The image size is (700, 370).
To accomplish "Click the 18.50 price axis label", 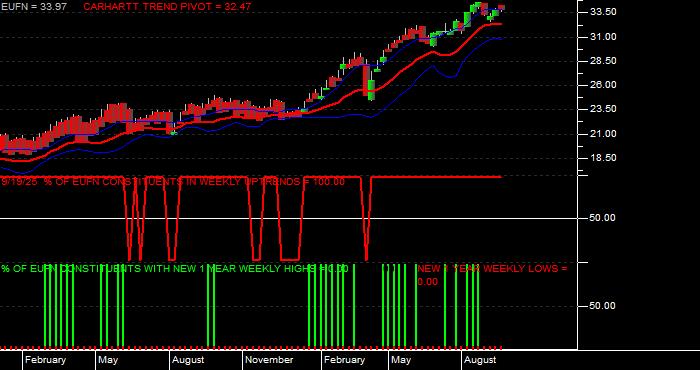I will pyautogui.click(x=603, y=158).
